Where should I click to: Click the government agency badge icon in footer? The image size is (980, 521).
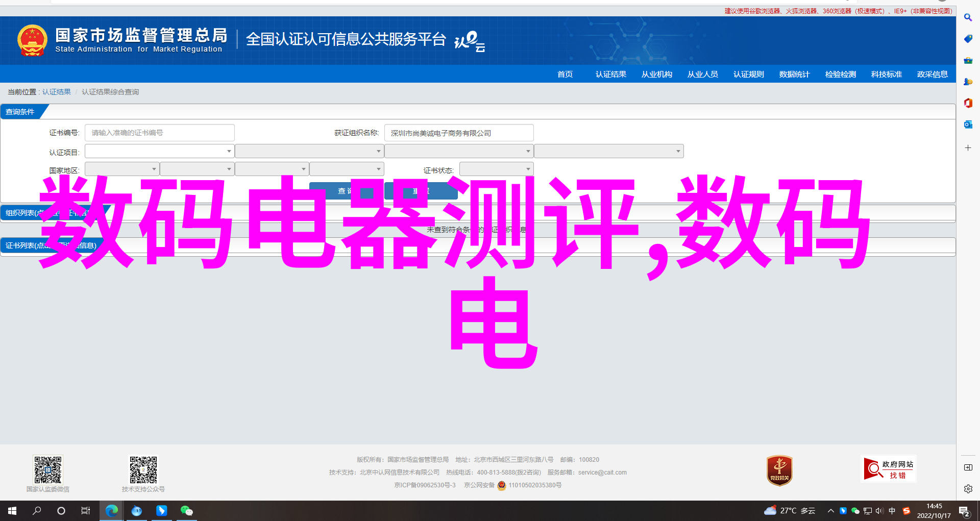[x=779, y=470]
